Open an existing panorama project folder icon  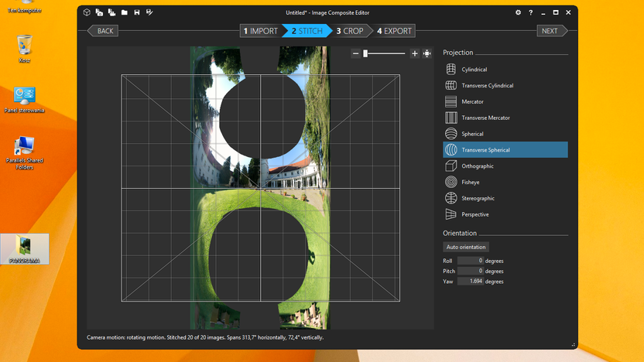(125, 12)
